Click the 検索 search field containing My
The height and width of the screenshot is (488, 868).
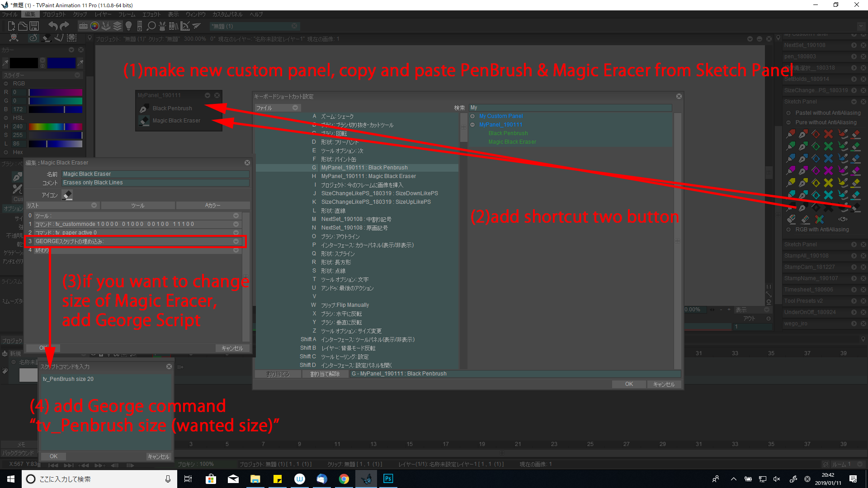(x=571, y=108)
